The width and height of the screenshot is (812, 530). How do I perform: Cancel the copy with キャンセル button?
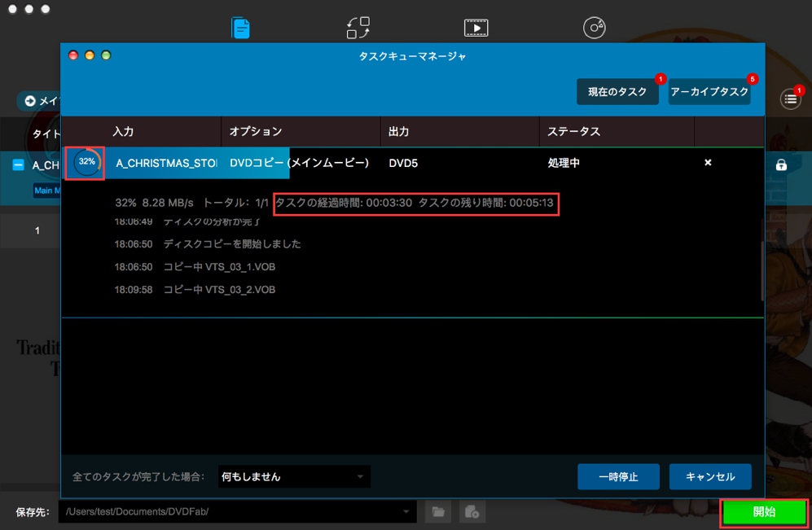[x=710, y=477]
